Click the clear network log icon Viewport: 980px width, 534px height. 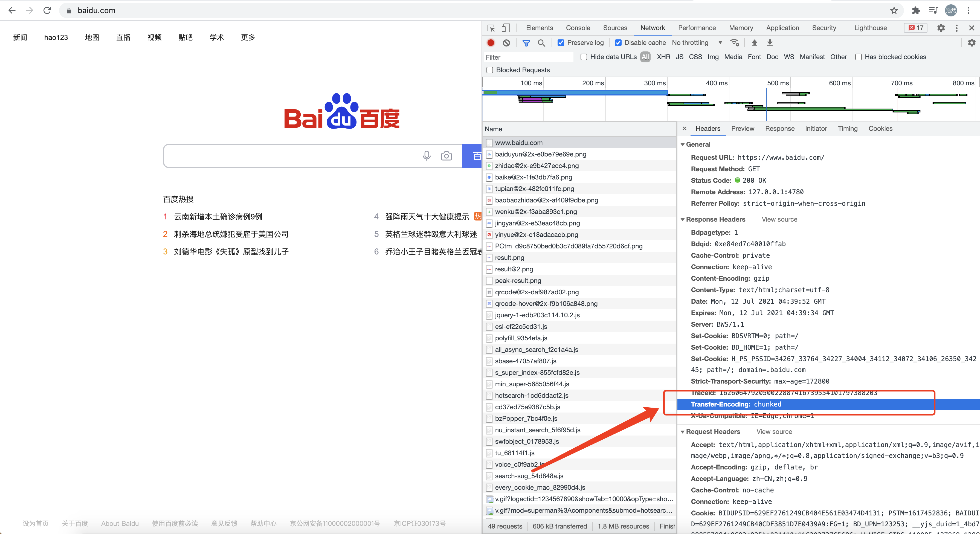[x=506, y=43]
